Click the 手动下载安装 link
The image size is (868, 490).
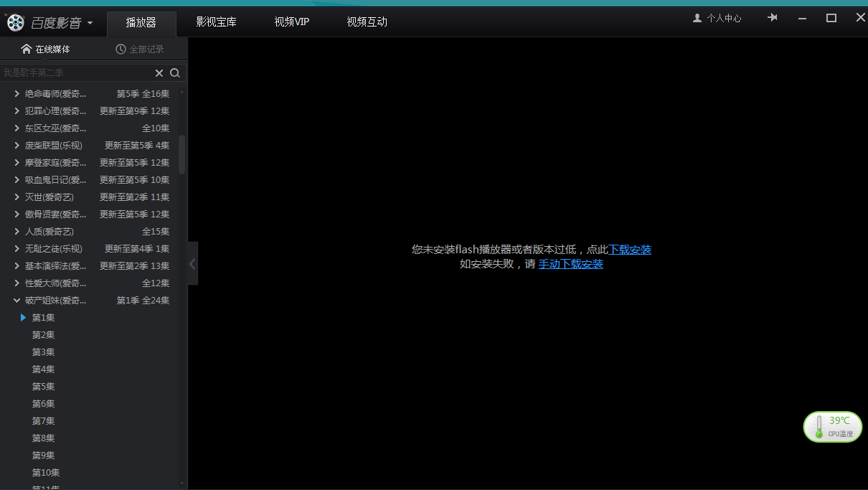571,264
